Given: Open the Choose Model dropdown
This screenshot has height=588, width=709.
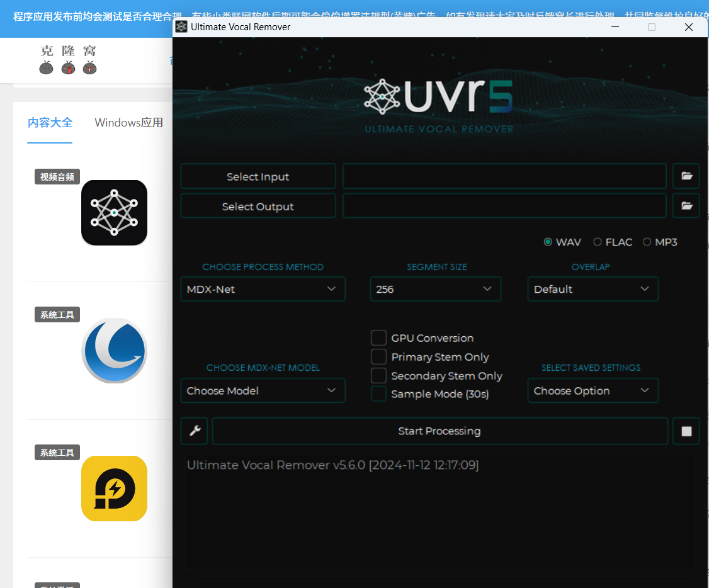Looking at the screenshot, I should pyautogui.click(x=263, y=390).
